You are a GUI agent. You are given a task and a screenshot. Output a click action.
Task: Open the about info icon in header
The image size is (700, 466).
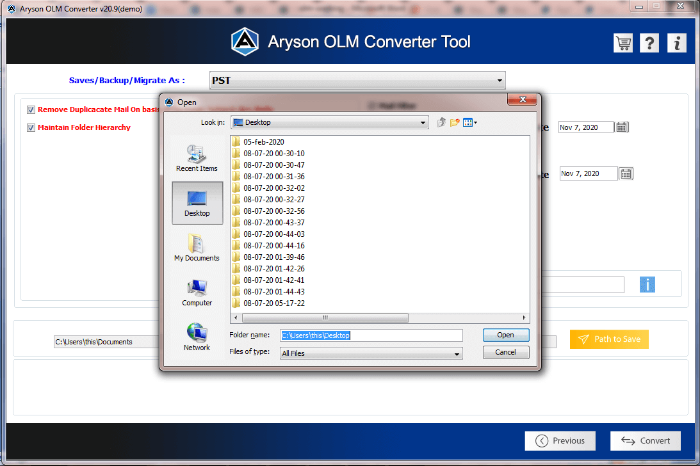(x=677, y=43)
